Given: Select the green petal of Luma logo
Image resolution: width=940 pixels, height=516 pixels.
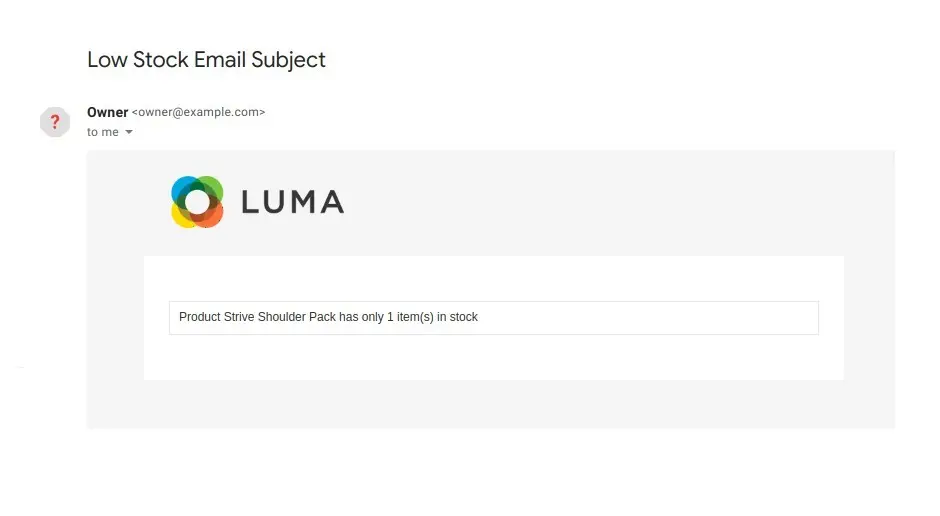Looking at the screenshot, I should point(212,186).
